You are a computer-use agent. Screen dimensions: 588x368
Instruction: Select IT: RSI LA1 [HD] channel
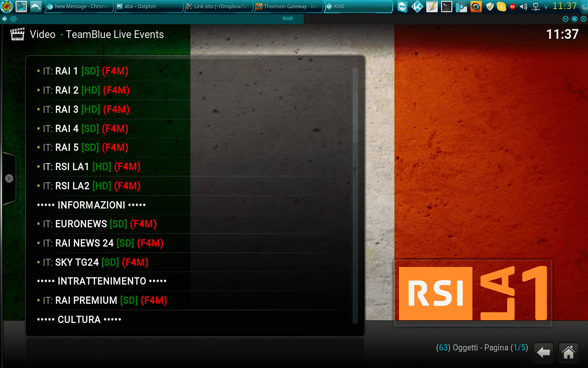point(91,167)
